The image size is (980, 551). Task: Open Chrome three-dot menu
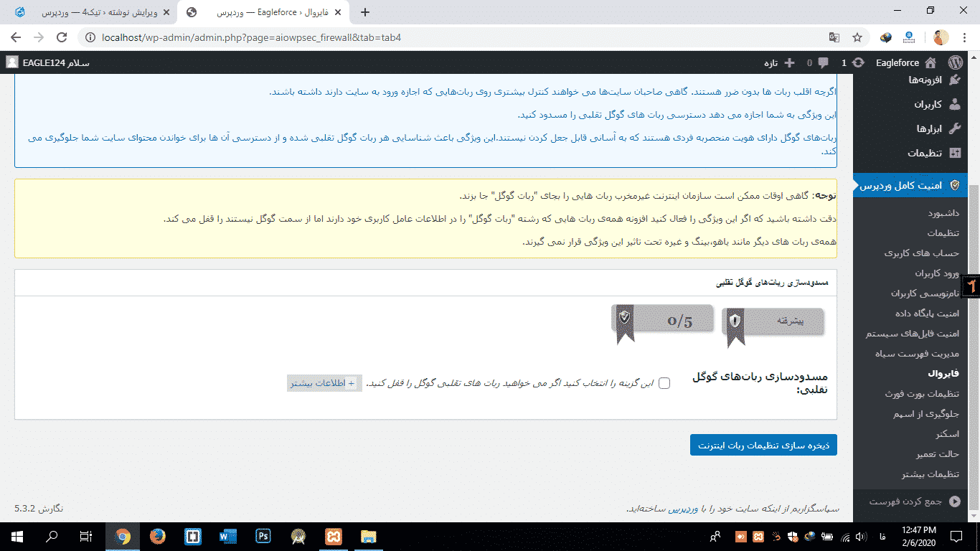(964, 37)
